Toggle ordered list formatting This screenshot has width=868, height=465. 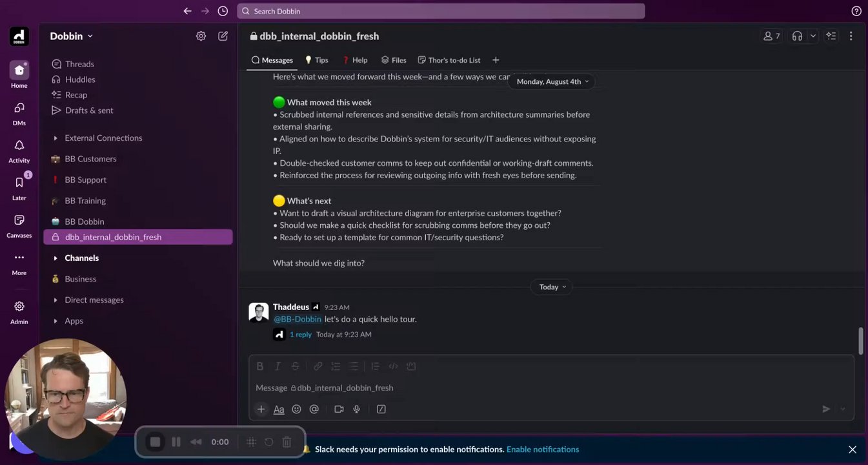pyautogui.click(x=336, y=366)
